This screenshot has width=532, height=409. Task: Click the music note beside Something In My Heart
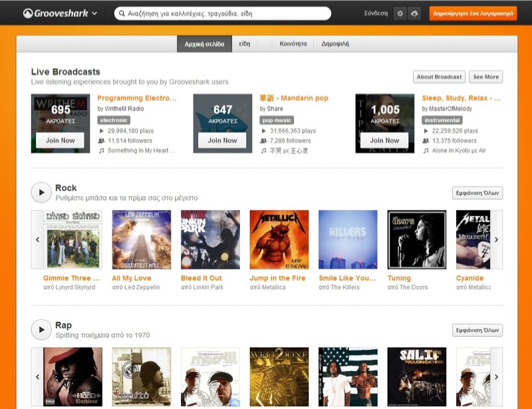101,150
